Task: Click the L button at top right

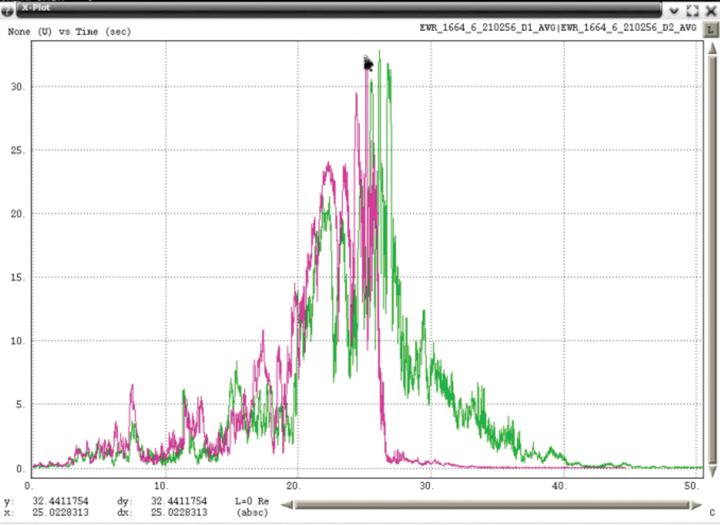Action: click(x=711, y=30)
